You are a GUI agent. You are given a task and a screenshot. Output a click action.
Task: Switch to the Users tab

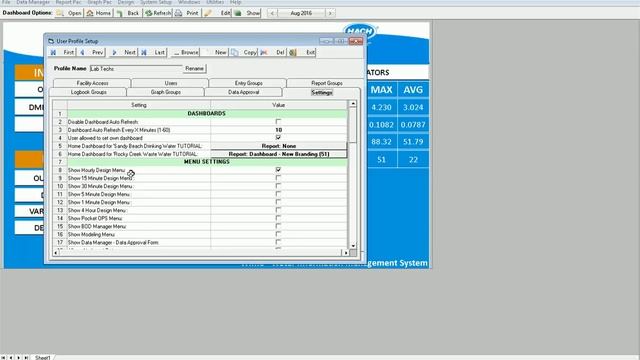pyautogui.click(x=171, y=83)
